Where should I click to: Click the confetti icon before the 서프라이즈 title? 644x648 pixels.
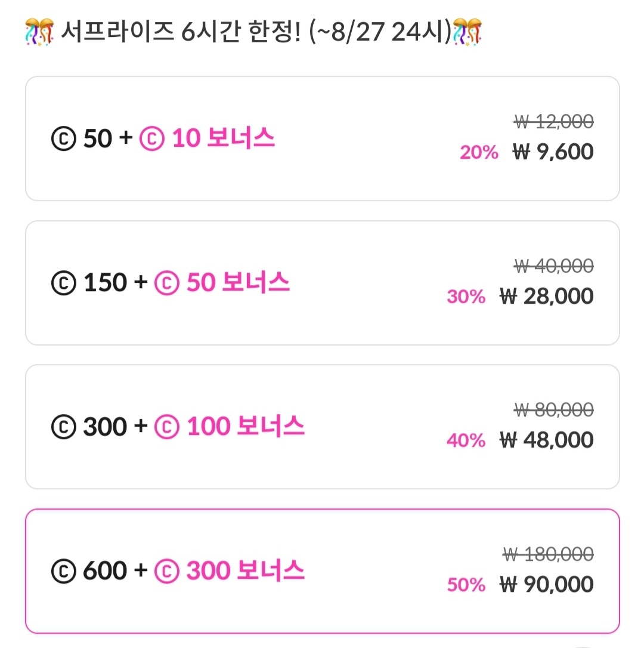click(x=39, y=32)
